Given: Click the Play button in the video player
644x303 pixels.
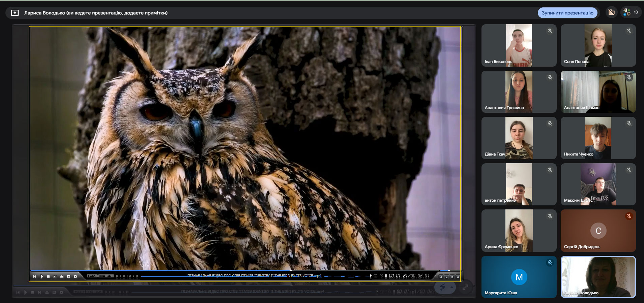Looking at the screenshot, I should click(x=42, y=276).
